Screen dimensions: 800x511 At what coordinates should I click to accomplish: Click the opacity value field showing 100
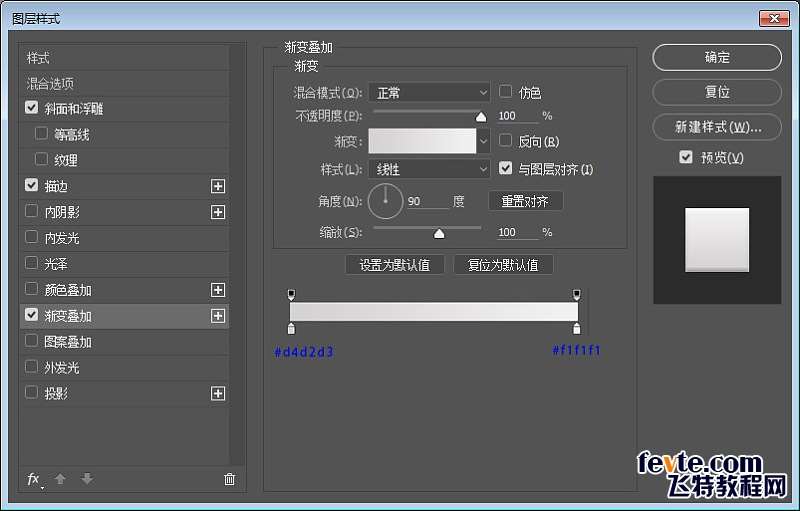coord(518,116)
